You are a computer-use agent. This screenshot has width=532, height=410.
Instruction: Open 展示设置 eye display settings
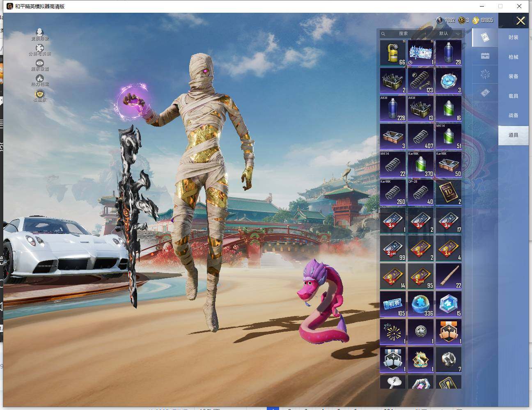(x=40, y=65)
